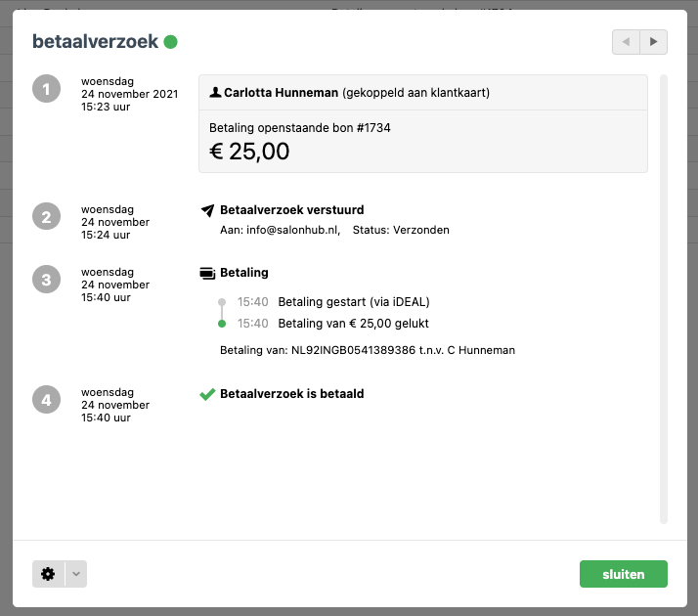Close dialog with the sluiten button

[623, 574]
